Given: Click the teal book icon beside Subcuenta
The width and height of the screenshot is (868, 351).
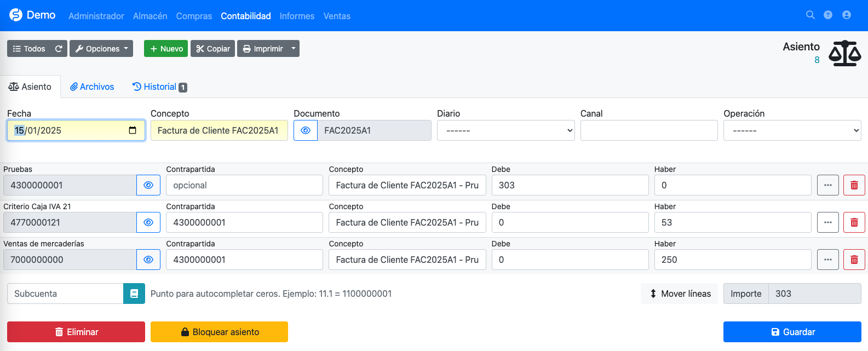Looking at the screenshot, I should click(134, 294).
